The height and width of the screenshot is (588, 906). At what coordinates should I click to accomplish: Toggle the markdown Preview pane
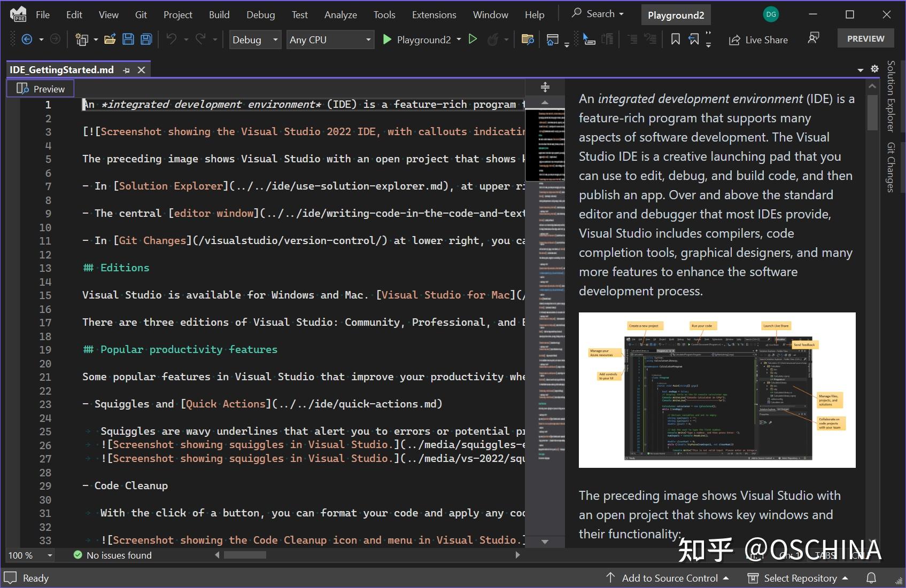pos(40,88)
